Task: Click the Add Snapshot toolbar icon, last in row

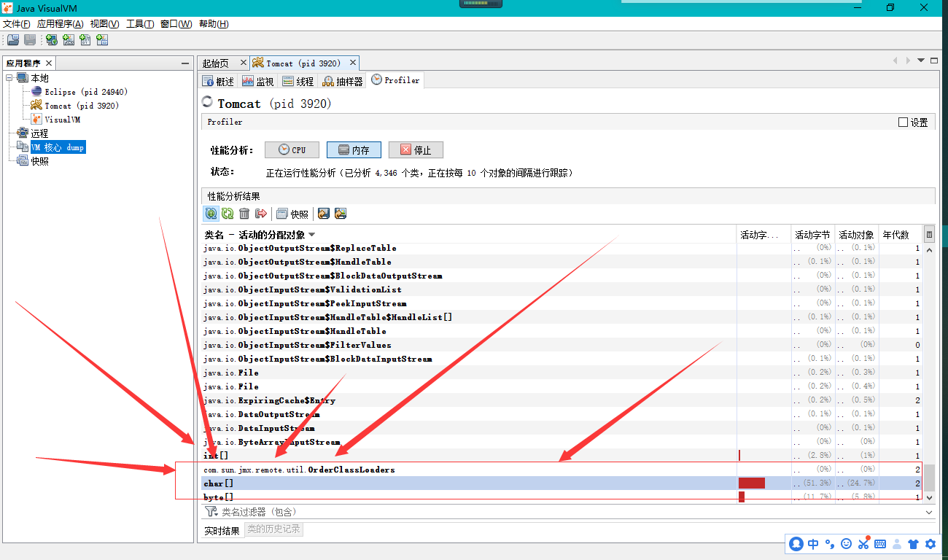Action: (102, 40)
